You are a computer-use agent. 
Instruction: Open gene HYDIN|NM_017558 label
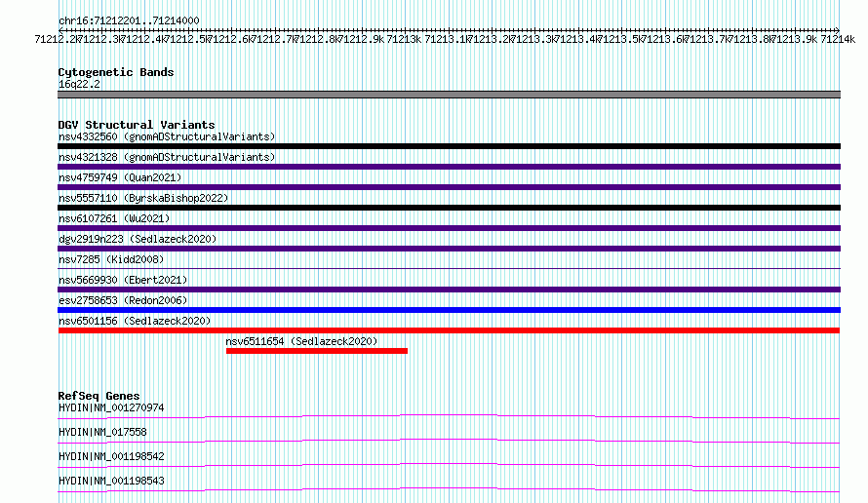click(x=102, y=432)
